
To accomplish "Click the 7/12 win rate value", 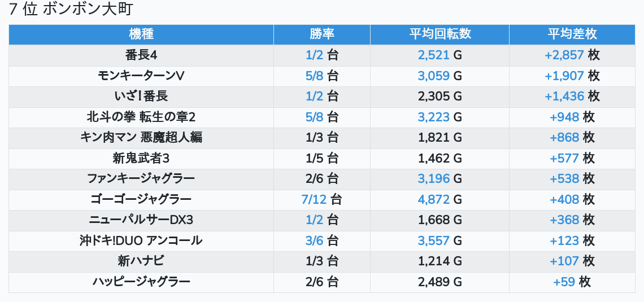I will [x=315, y=199].
